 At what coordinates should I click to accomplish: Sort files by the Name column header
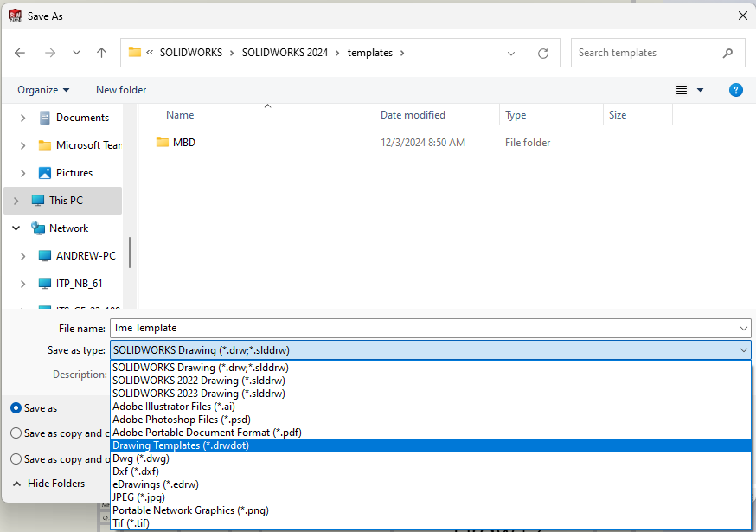tap(180, 114)
